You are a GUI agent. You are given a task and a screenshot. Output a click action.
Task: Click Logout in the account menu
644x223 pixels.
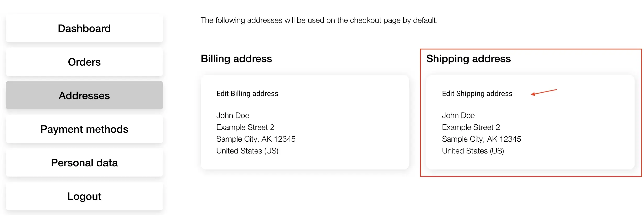pos(84,196)
